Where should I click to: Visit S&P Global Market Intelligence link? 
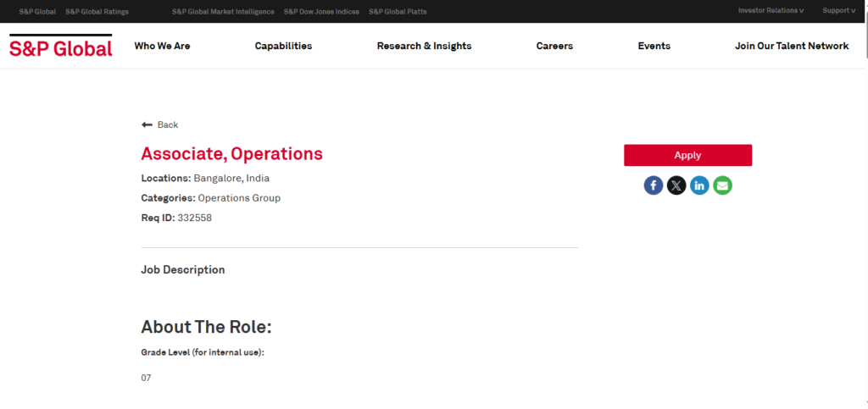223,12
